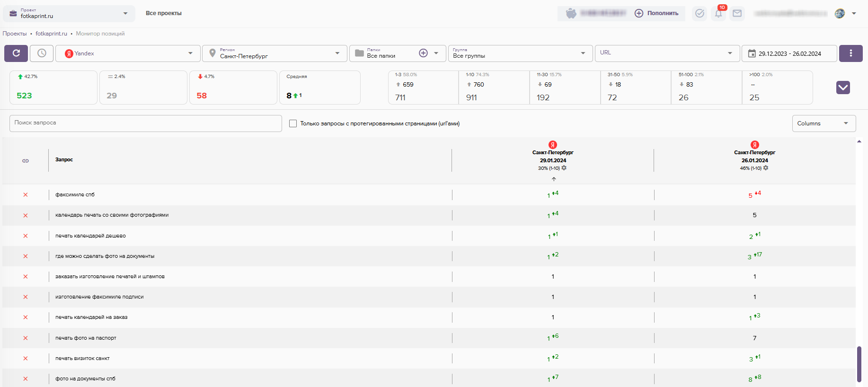Click the table vertical scrollbar thumb

(x=859, y=363)
